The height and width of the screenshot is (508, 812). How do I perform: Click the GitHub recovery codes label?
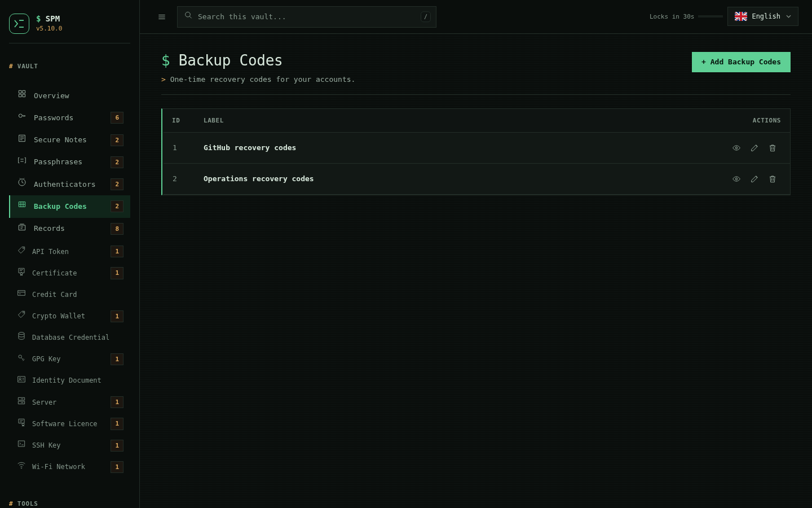pos(250,148)
